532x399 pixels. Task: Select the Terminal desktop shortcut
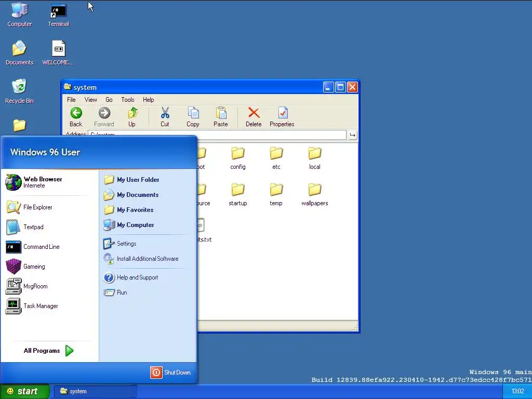coord(58,15)
